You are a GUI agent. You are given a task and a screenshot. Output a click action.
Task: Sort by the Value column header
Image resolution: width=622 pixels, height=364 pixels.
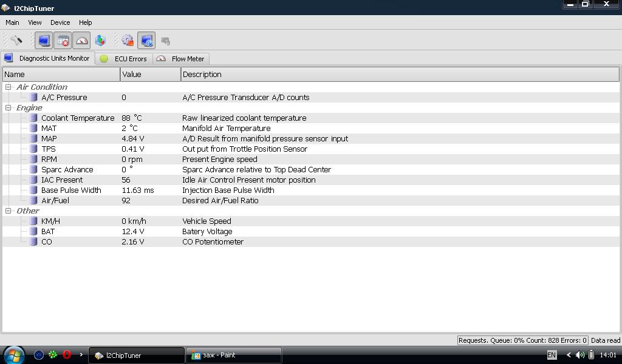151,74
